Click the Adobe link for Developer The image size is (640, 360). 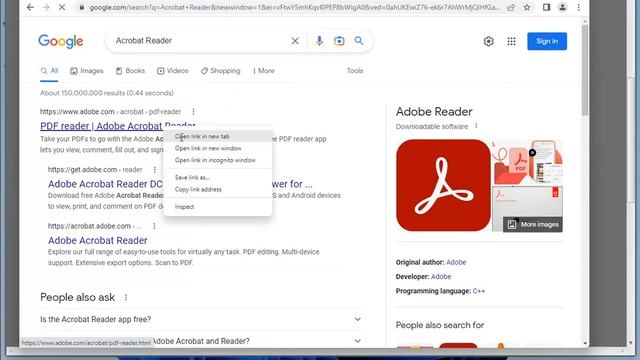441,276
